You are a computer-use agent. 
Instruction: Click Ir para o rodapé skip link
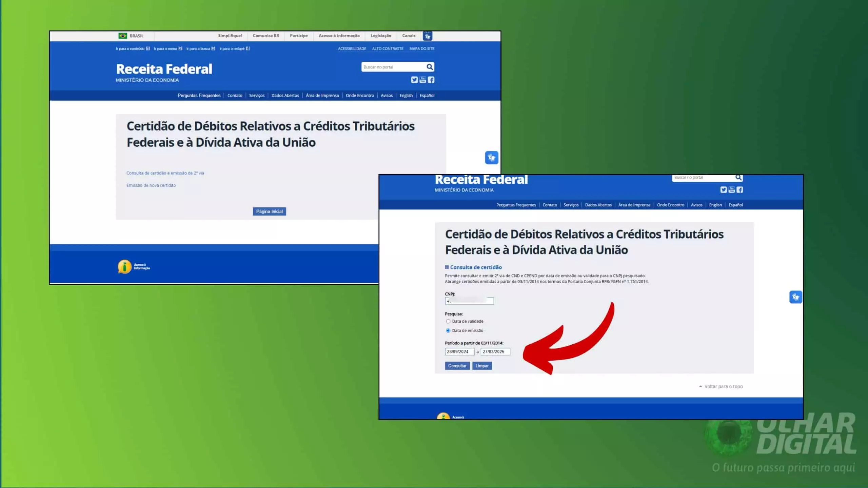[x=234, y=48]
